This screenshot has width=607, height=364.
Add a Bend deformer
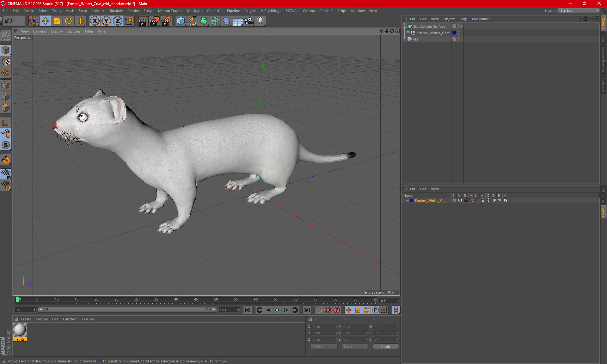coord(226,21)
